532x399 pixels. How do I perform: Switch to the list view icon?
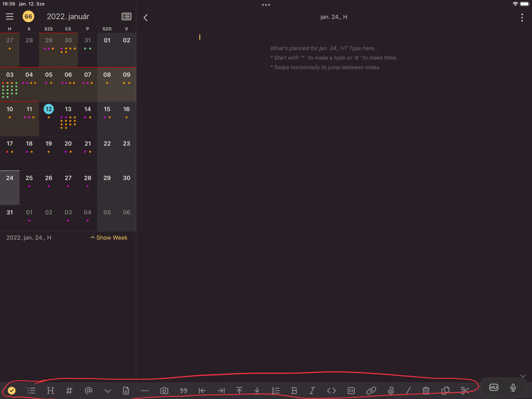coord(127,16)
